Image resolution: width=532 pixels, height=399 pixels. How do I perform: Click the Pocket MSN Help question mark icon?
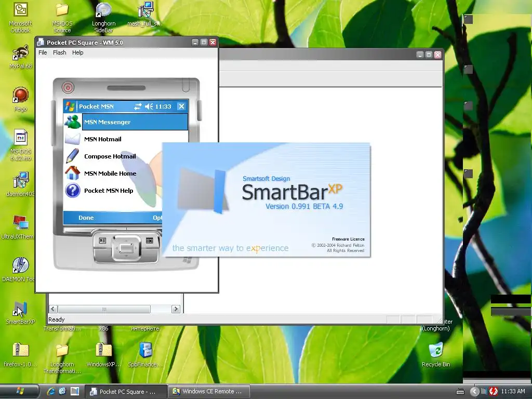pyautogui.click(x=72, y=190)
